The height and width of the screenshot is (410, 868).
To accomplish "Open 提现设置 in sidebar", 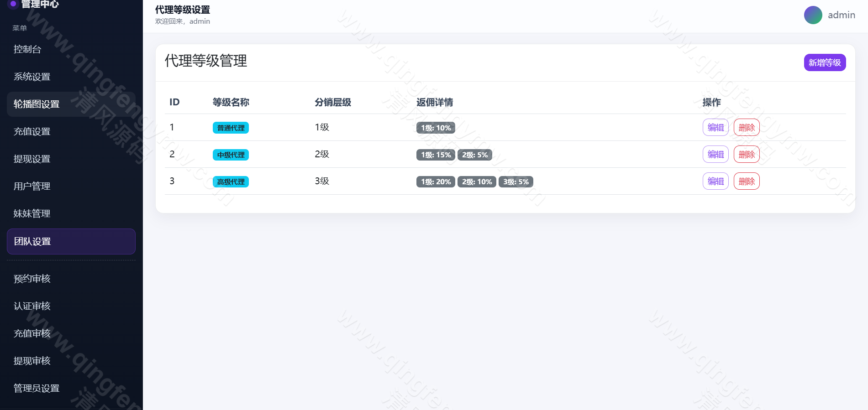I will tap(71, 159).
